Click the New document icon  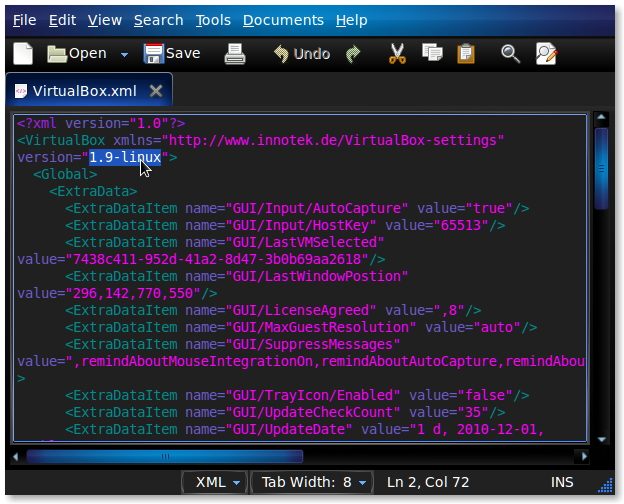[x=23, y=53]
